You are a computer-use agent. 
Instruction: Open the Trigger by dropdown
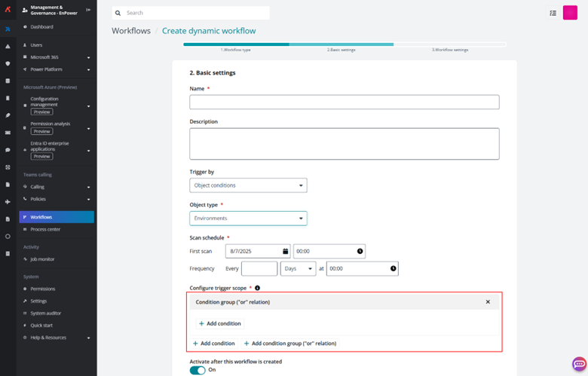[248, 185]
